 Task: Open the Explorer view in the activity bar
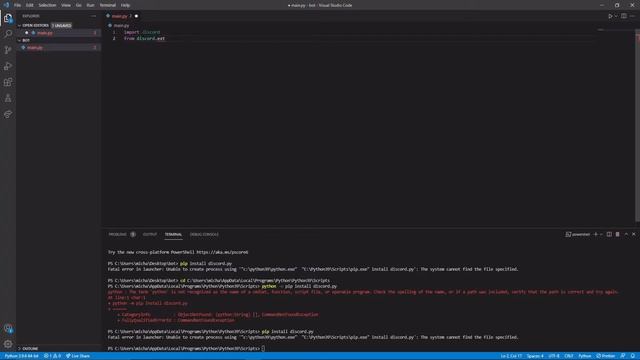click(8, 18)
